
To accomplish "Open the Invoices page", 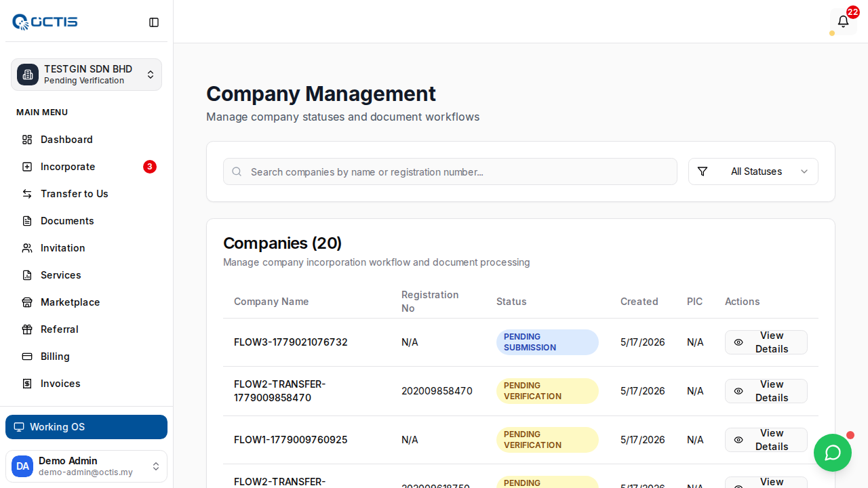I will click(x=86, y=384).
